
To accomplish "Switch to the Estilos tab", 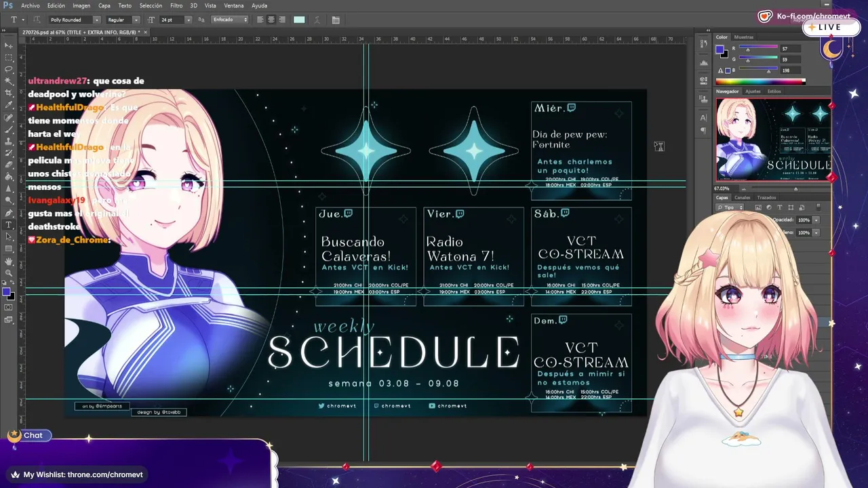I will [x=774, y=91].
